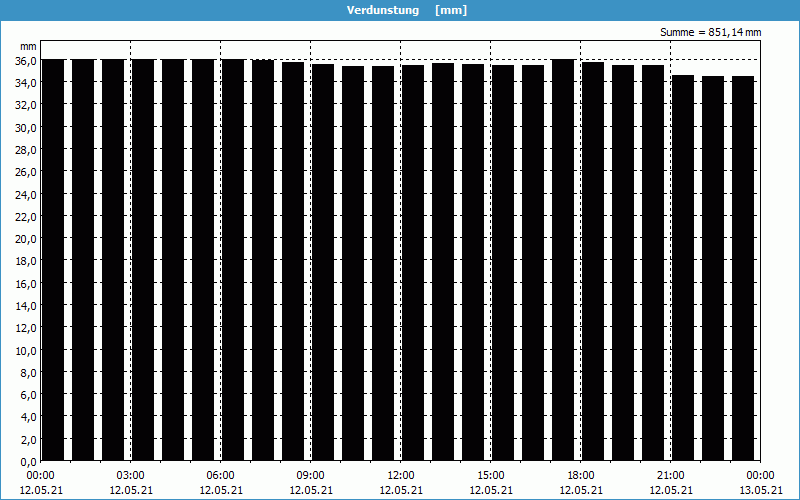This screenshot has width=800, height=500.
Task: Click the y-axis value "6,0"
Action: 28,395
